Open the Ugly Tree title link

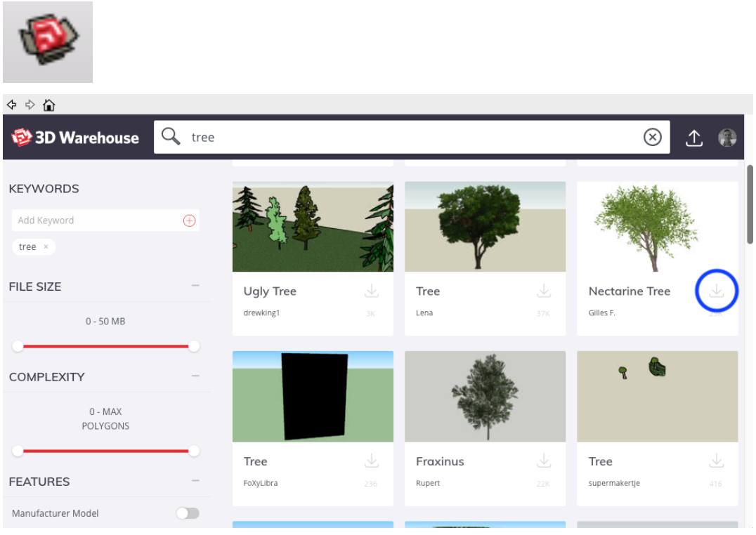(x=270, y=291)
